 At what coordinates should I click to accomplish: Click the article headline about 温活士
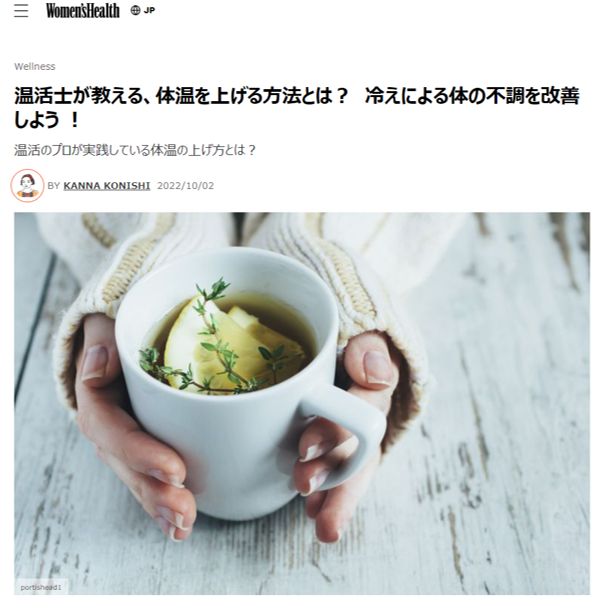coord(297,107)
